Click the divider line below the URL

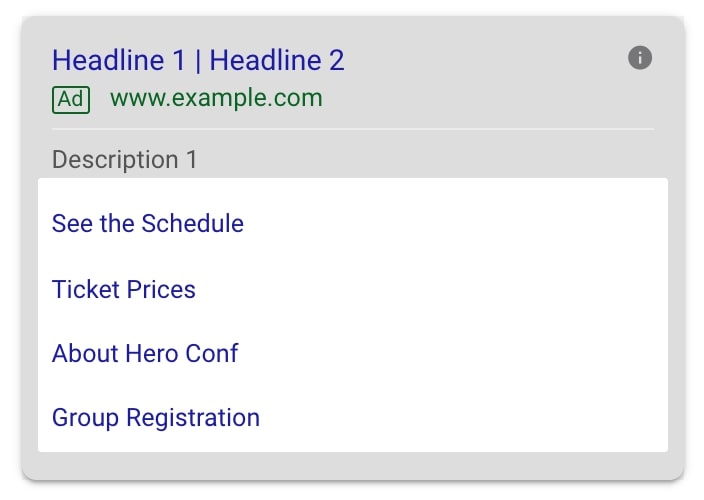(x=353, y=129)
